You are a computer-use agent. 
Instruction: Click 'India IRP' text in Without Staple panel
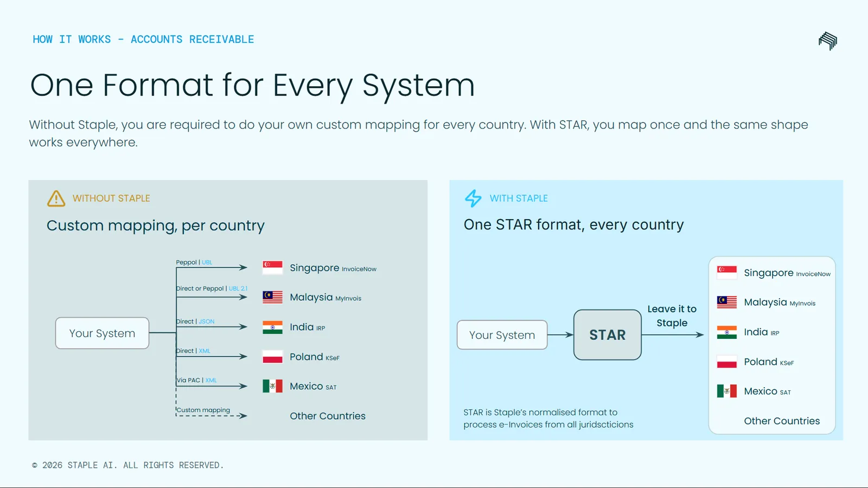307,327
